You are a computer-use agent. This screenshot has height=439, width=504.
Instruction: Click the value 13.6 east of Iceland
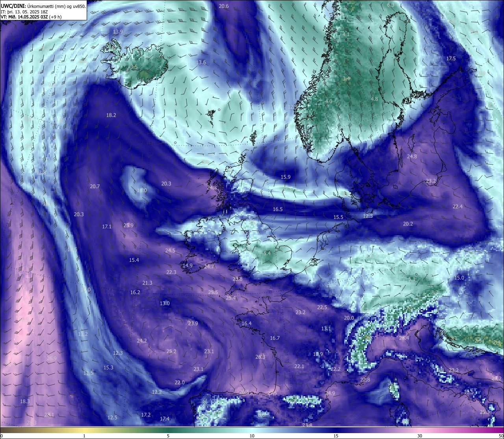click(x=201, y=62)
